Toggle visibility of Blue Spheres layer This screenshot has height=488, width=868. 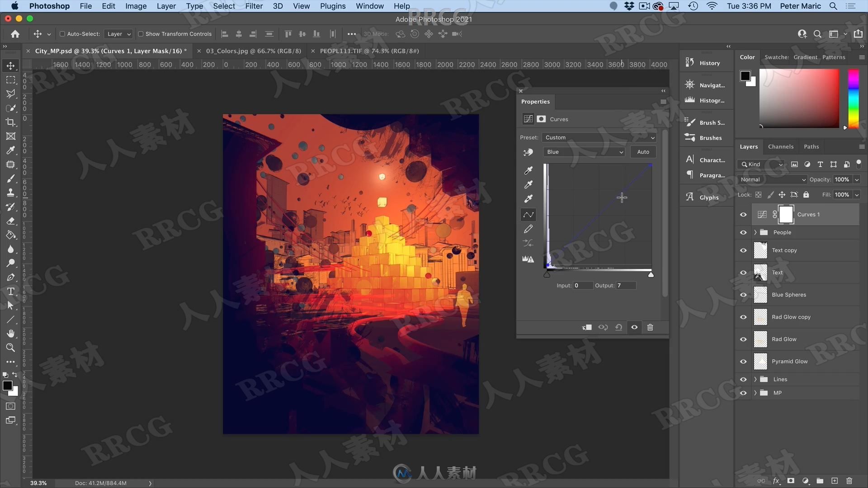point(743,294)
